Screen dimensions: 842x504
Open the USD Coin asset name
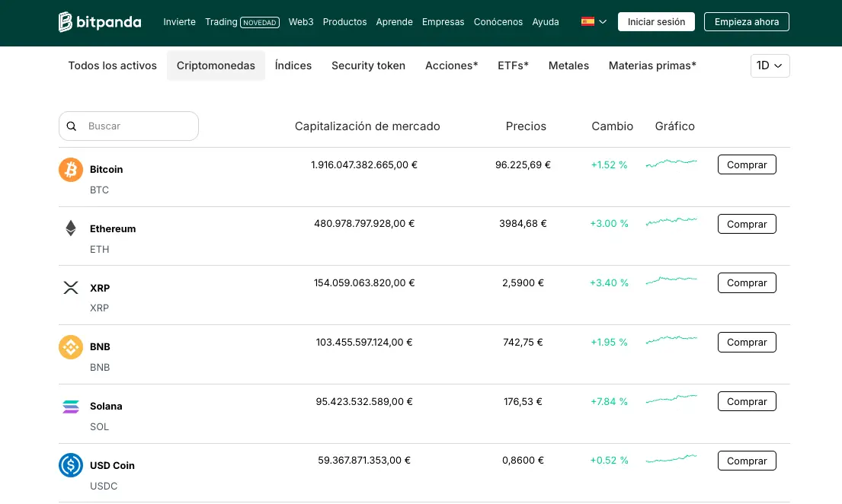112,465
